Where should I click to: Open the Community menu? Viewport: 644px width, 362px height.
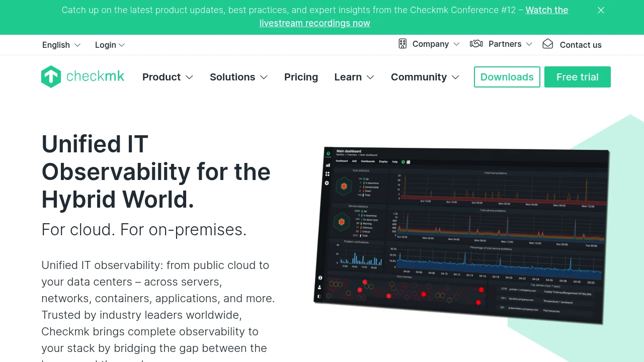[419, 77]
